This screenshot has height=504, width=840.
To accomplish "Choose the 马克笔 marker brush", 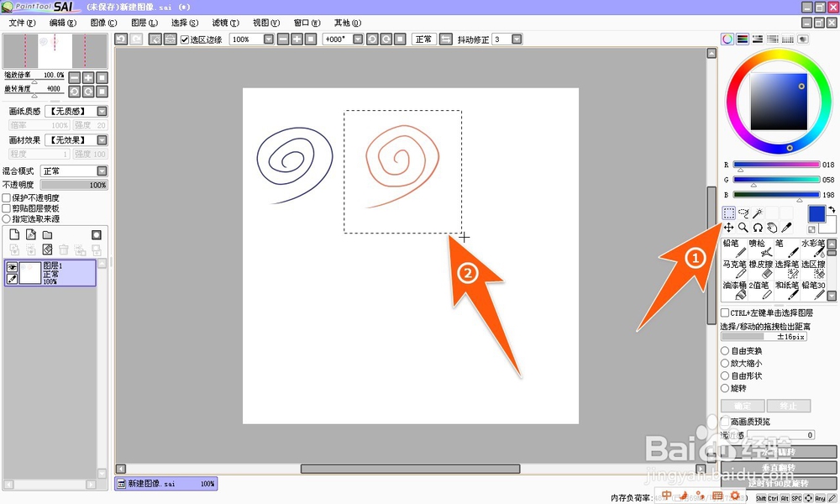I will (x=734, y=270).
